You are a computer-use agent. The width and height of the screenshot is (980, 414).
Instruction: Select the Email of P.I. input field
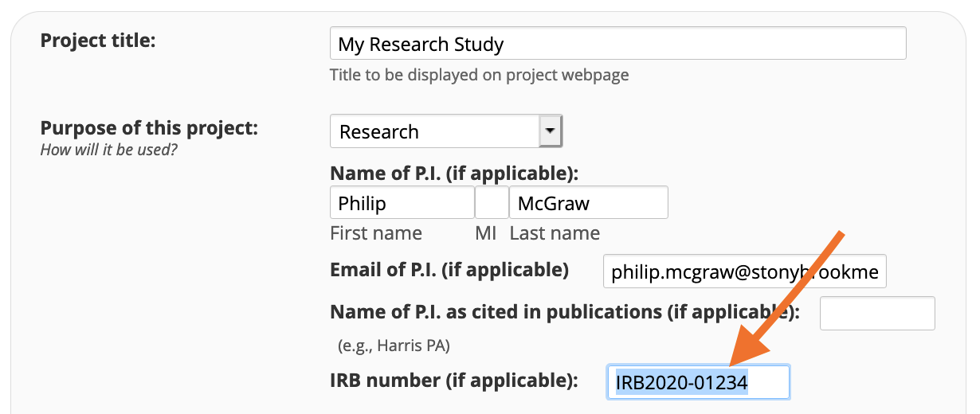(x=744, y=272)
